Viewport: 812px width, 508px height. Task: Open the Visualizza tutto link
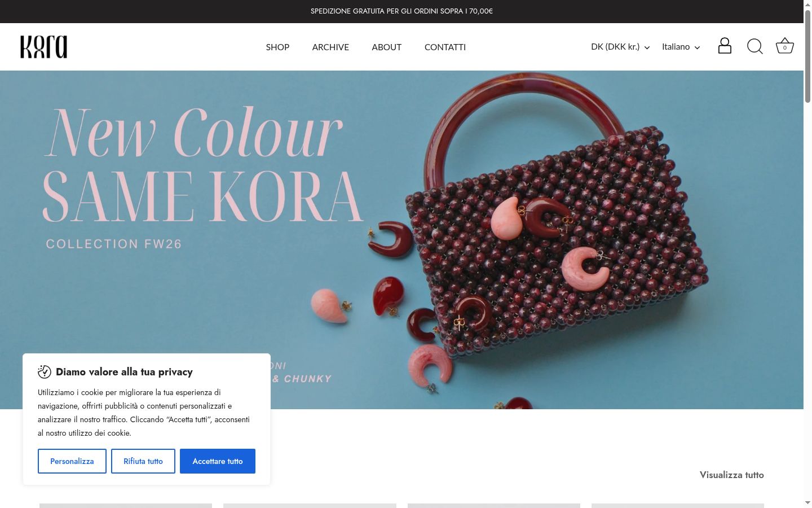732,475
